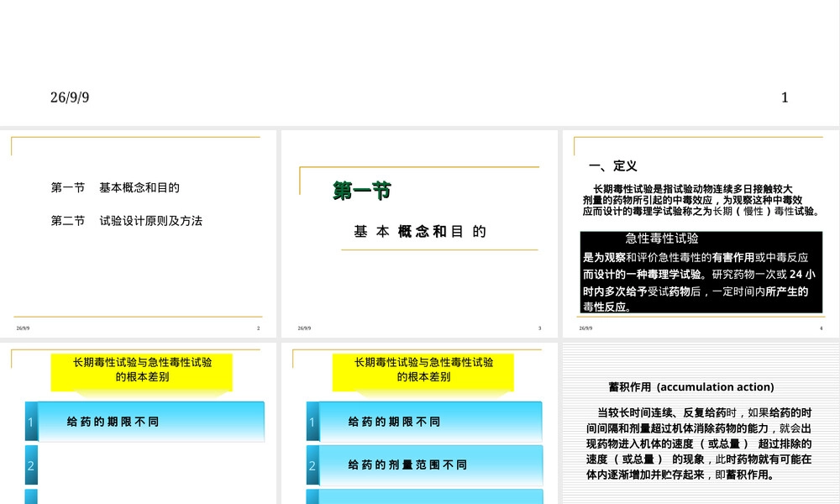Click empty number 2 tab on left bottom slide
Image resolution: width=840 pixels, height=504 pixels.
pos(31,465)
